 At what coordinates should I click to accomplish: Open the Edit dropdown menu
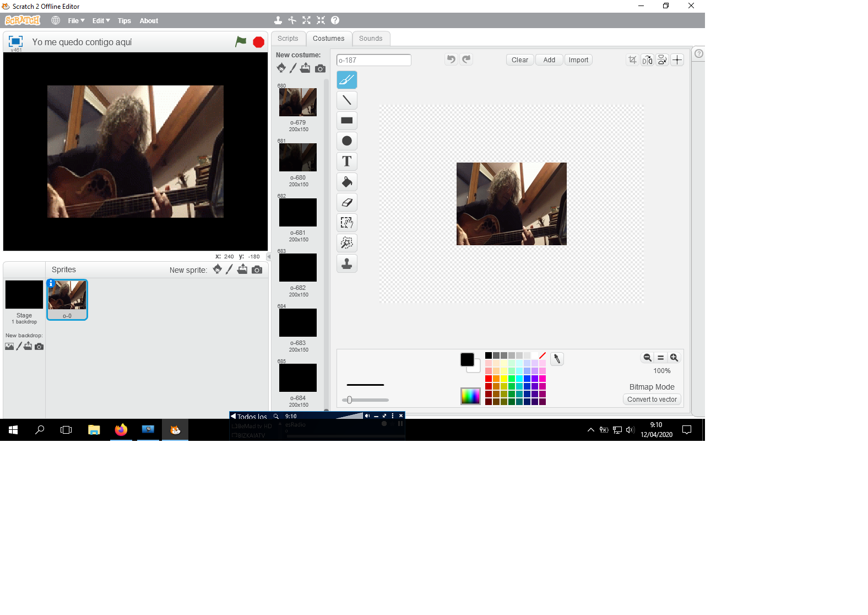click(x=101, y=21)
